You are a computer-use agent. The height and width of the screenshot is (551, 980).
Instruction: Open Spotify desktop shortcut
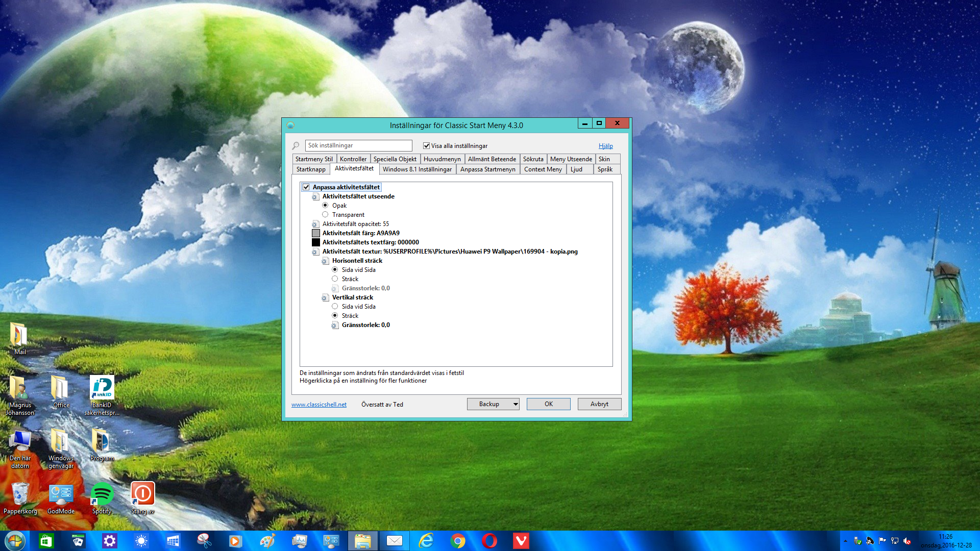(x=102, y=494)
